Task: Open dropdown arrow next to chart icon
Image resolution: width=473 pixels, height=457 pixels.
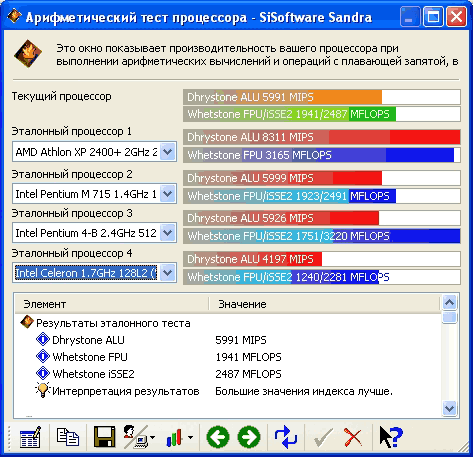Action: [x=190, y=437]
